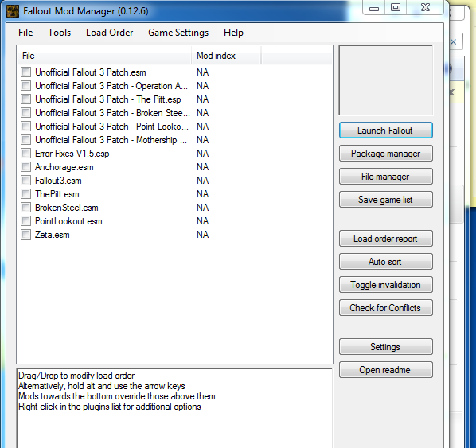This screenshot has width=476, height=448.
Task: Open the Tools menu
Action: click(x=60, y=33)
